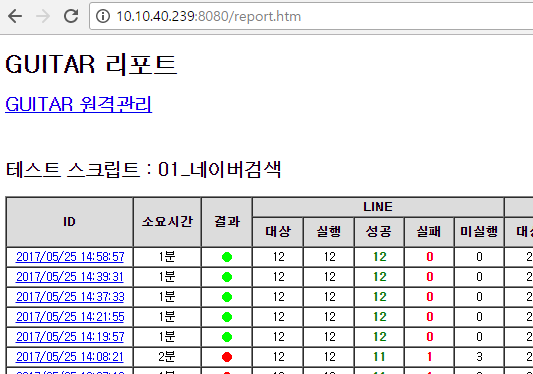
Task: Click red failure value 0 in 14:58:57 row
Action: pos(430,257)
